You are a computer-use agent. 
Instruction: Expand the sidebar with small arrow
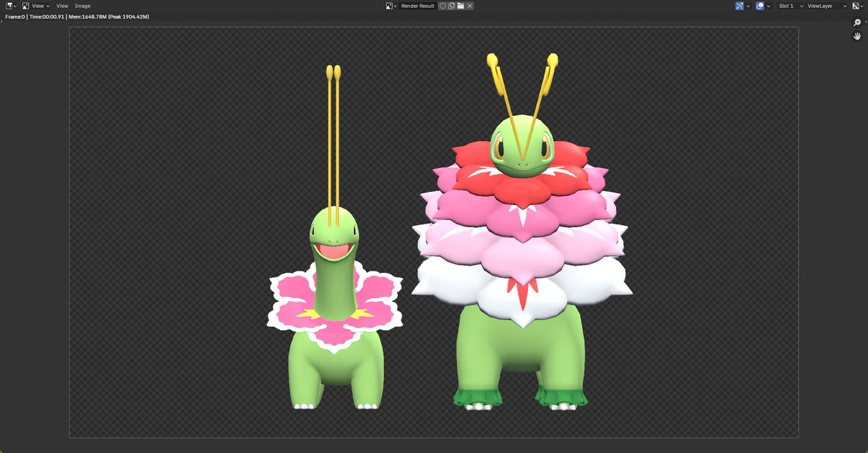tap(866, 22)
